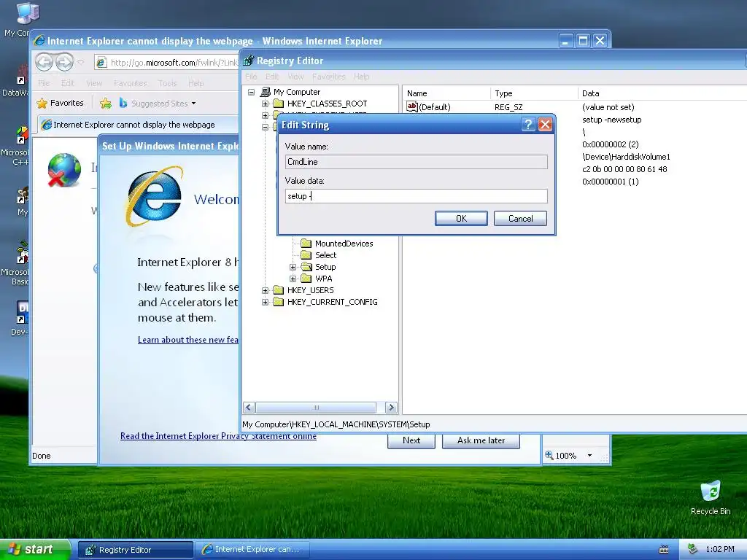Select the (Default) value string icon
Image resolution: width=747 pixels, height=560 pixels.
coord(412,106)
